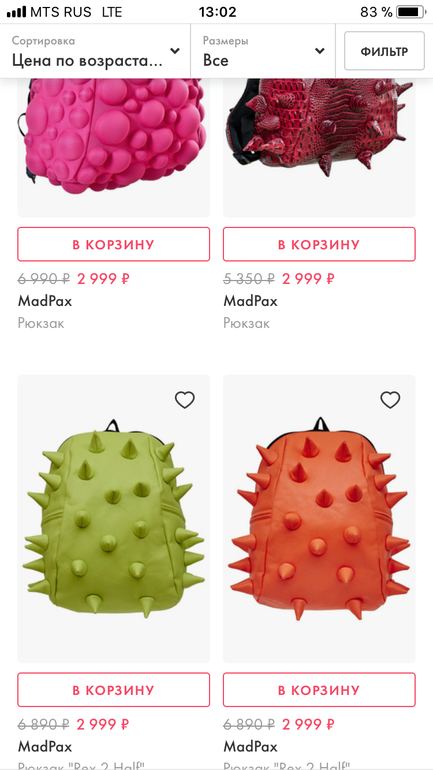Screen dimensions: 433x770
Task: Open the Размеры dropdown chevron
Action: [x=320, y=51]
